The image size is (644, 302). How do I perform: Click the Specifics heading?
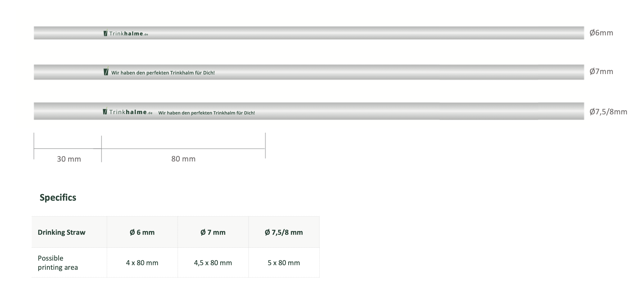click(x=58, y=198)
